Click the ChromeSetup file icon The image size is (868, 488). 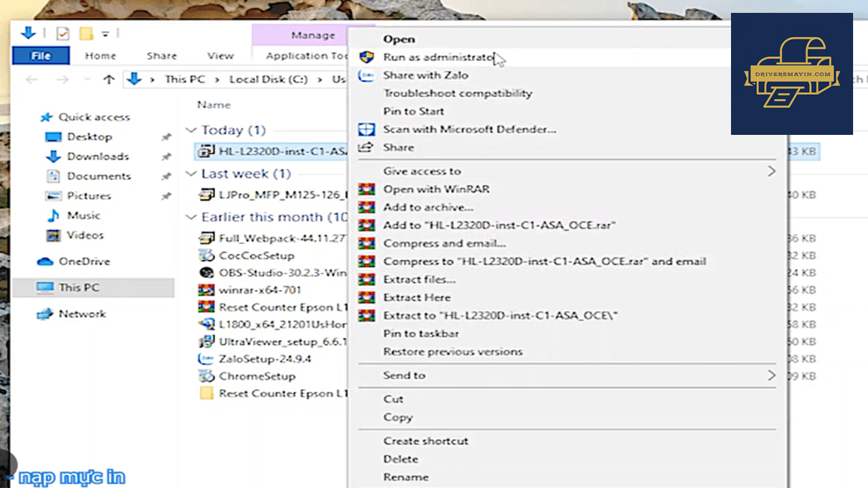(x=207, y=376)
